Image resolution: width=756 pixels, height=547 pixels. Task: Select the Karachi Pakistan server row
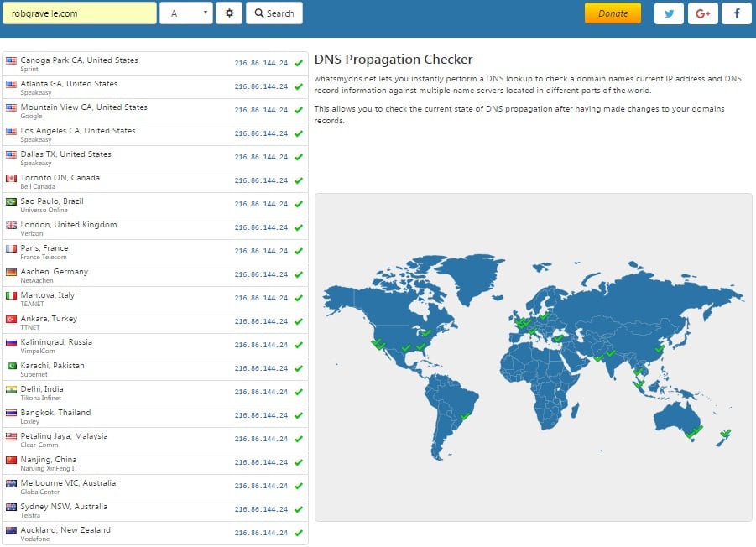pyautogui.click(x=126, y=367)
